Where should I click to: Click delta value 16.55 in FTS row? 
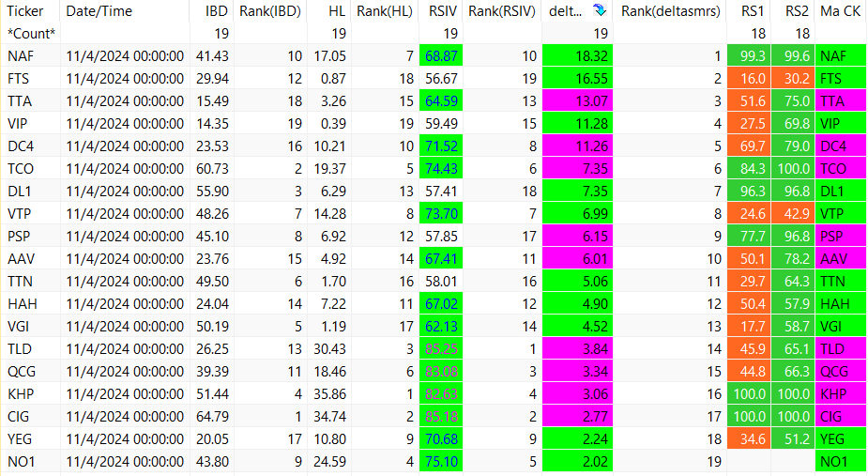pyautogui.click(x=577, y=79)
